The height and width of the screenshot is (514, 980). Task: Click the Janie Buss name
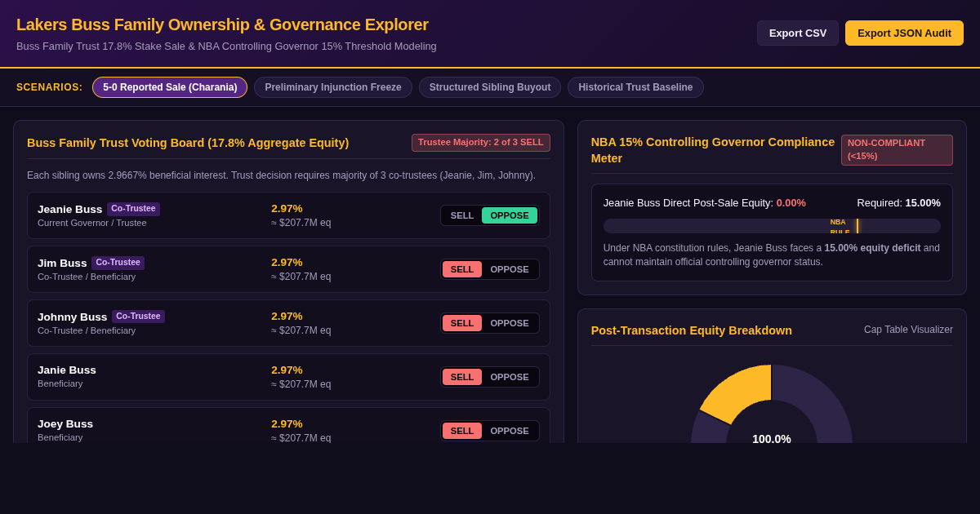pos(67,370)
